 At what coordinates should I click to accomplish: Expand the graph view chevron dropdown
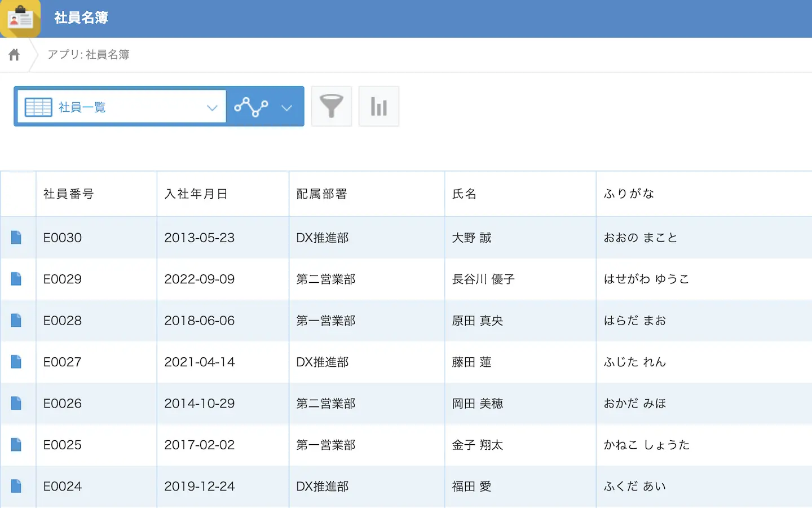(286, 107)
